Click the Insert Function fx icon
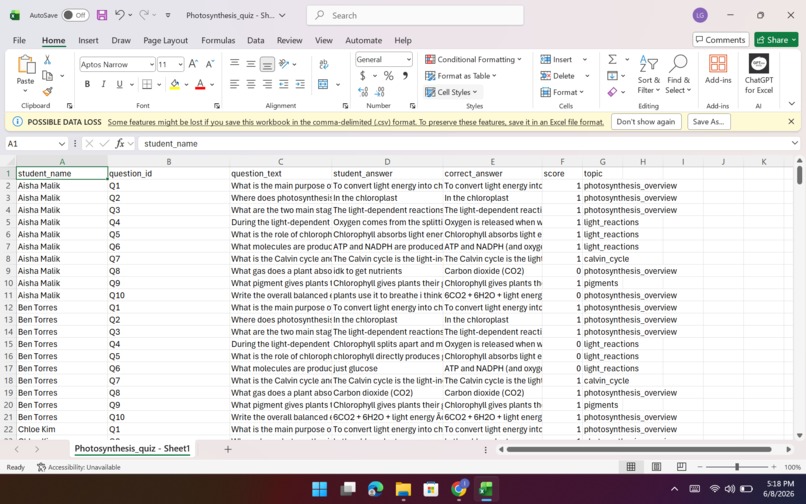This screenshot has height=504, width=806. click(x=120, y=143)
